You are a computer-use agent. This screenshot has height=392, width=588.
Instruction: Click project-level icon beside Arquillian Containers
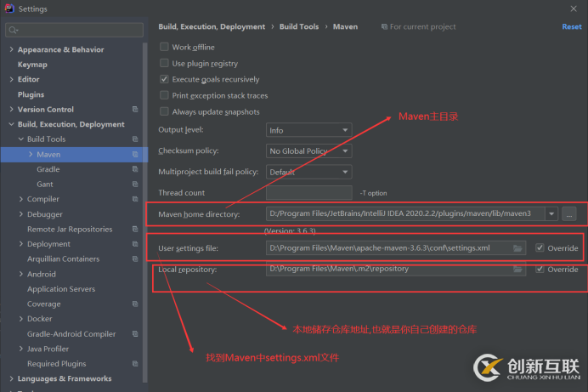(135, 258)
